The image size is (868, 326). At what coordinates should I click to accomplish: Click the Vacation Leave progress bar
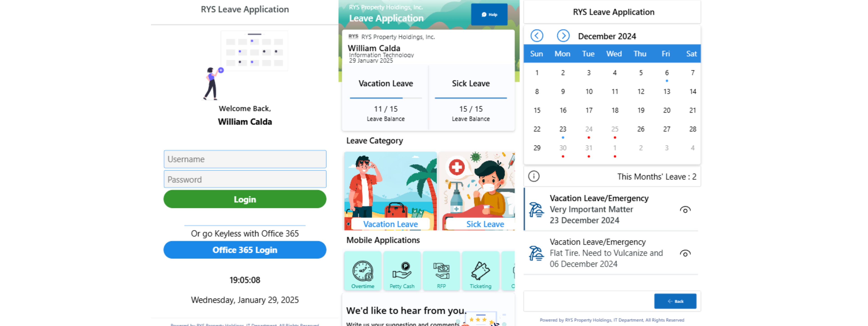385,98
